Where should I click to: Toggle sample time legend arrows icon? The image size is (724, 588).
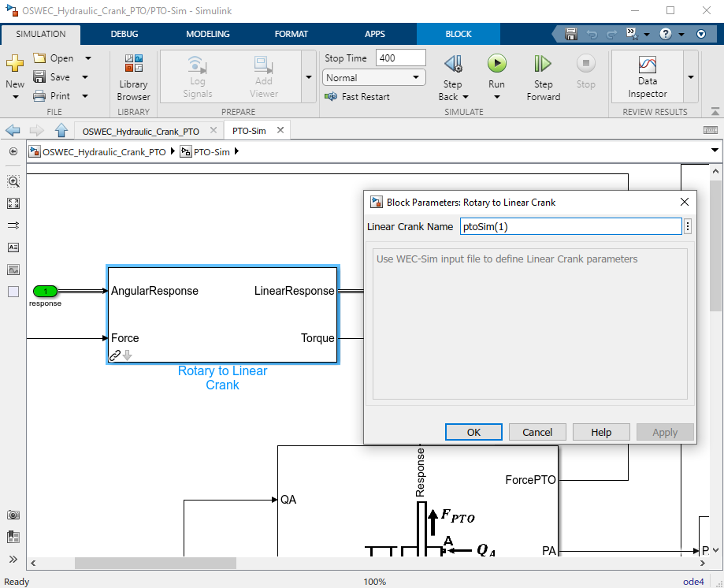[x=13, y=225]
